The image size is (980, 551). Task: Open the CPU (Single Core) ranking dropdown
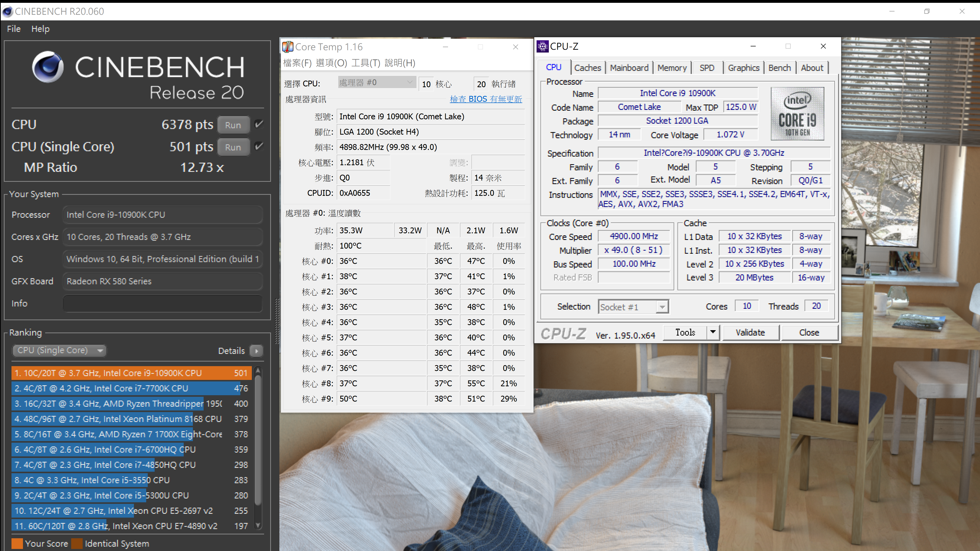(x=59, y=350)
